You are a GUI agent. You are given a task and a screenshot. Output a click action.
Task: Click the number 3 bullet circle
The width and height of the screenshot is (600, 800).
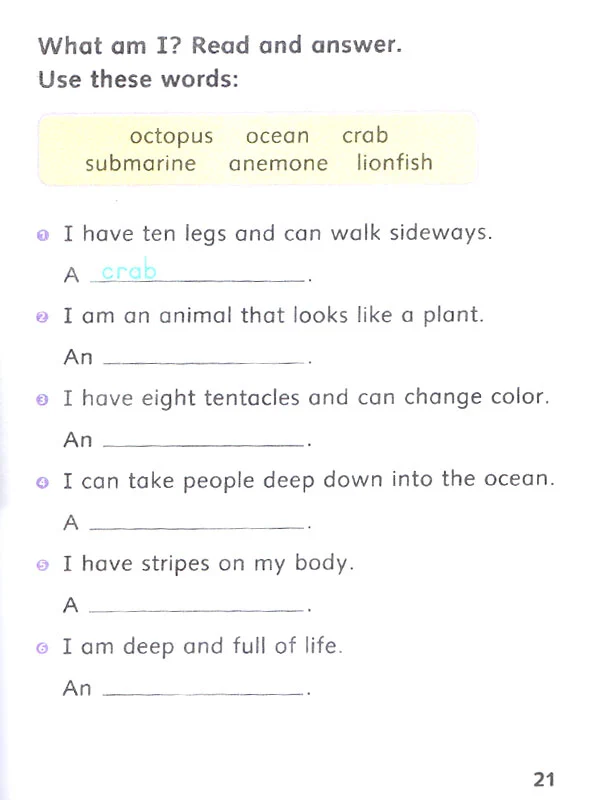[42, 400]
